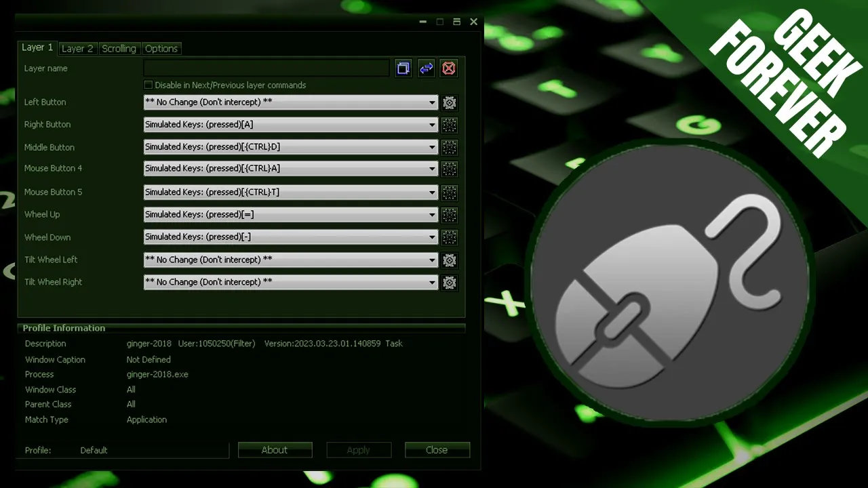
Task: Switch to the Layer 1 tab
Action: [37, 47]
